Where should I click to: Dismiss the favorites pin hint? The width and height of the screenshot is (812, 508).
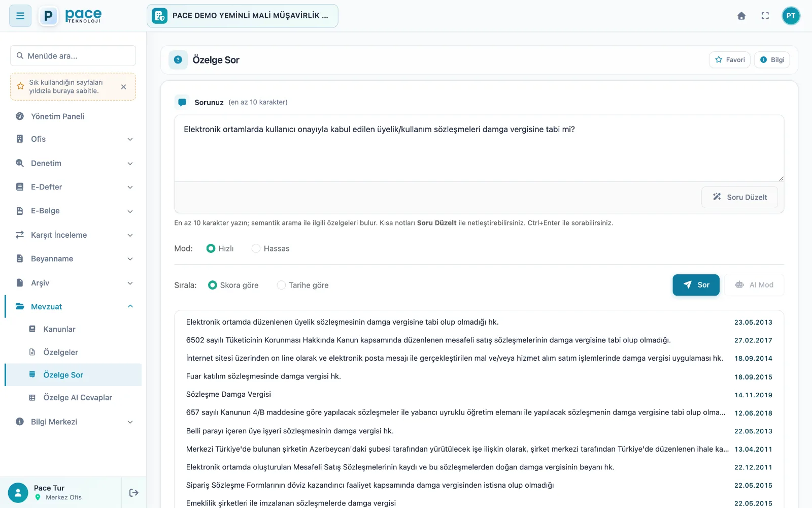coord(123,87)
